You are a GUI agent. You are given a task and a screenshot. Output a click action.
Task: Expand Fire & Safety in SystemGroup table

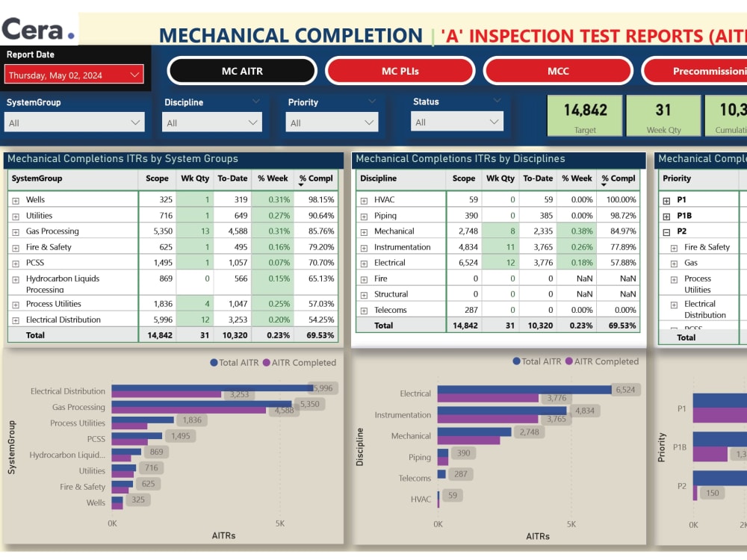16,248
